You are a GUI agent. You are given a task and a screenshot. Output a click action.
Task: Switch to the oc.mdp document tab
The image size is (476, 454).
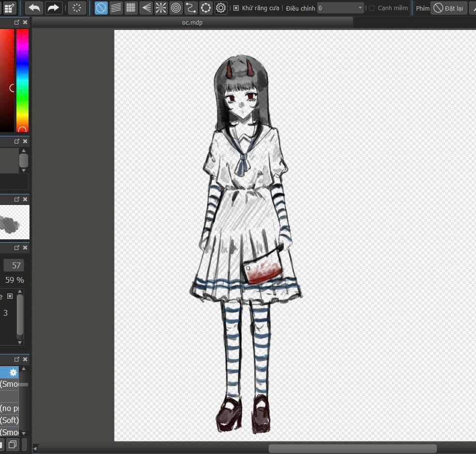coord(192,22)
